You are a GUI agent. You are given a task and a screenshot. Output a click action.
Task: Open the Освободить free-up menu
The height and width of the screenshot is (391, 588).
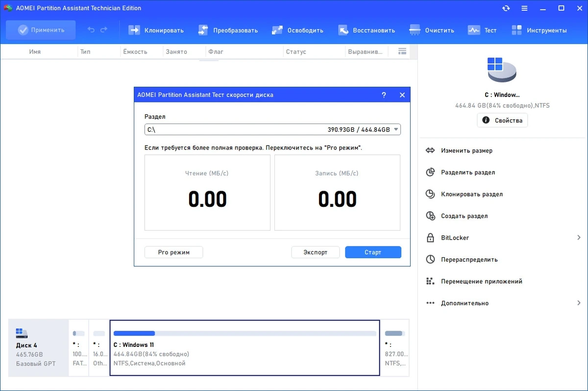[297, 30]
